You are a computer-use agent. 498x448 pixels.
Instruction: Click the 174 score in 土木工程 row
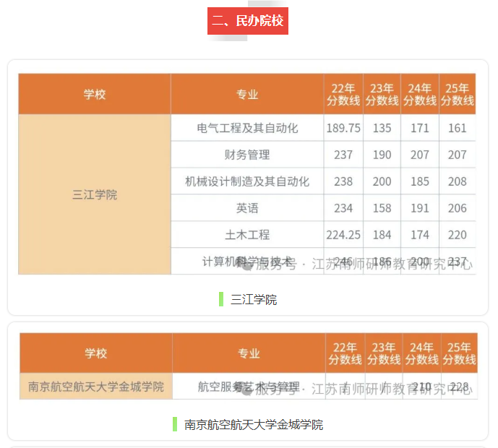tap(420, 235)
